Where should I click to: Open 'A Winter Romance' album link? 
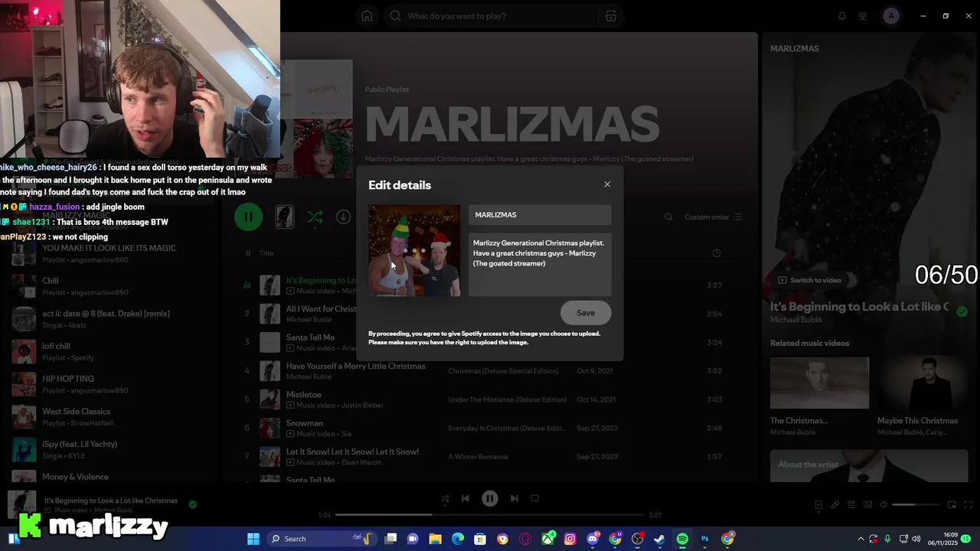(x=479, y=457)
